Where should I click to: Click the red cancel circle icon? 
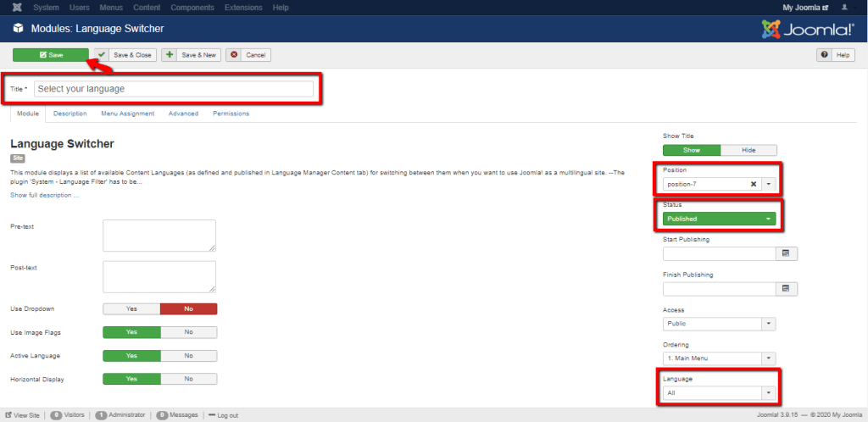[x=234, y=55]
